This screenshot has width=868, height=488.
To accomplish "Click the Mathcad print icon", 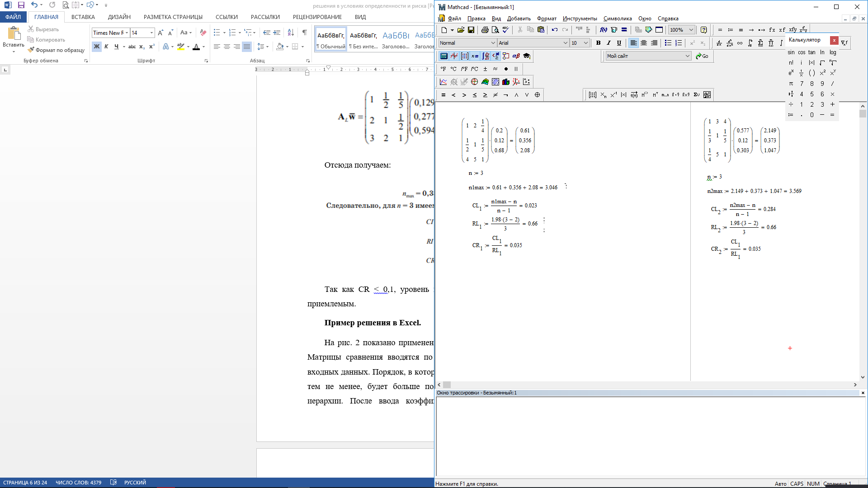I will coord(485,30).
